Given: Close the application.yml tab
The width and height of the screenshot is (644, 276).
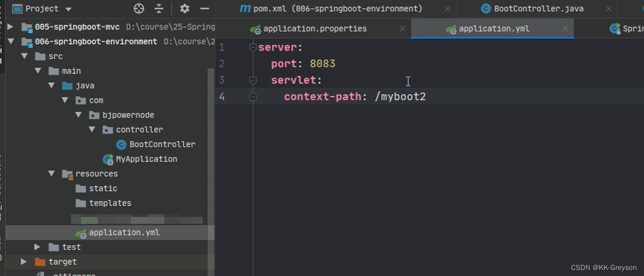Looking at the screenshot, I should (x=565, y=29).
